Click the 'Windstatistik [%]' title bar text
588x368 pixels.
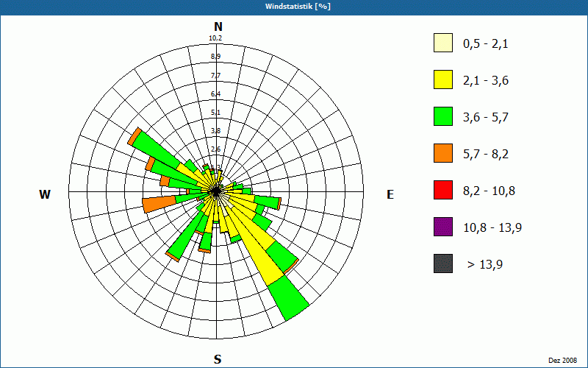click(x=298, y=7)
